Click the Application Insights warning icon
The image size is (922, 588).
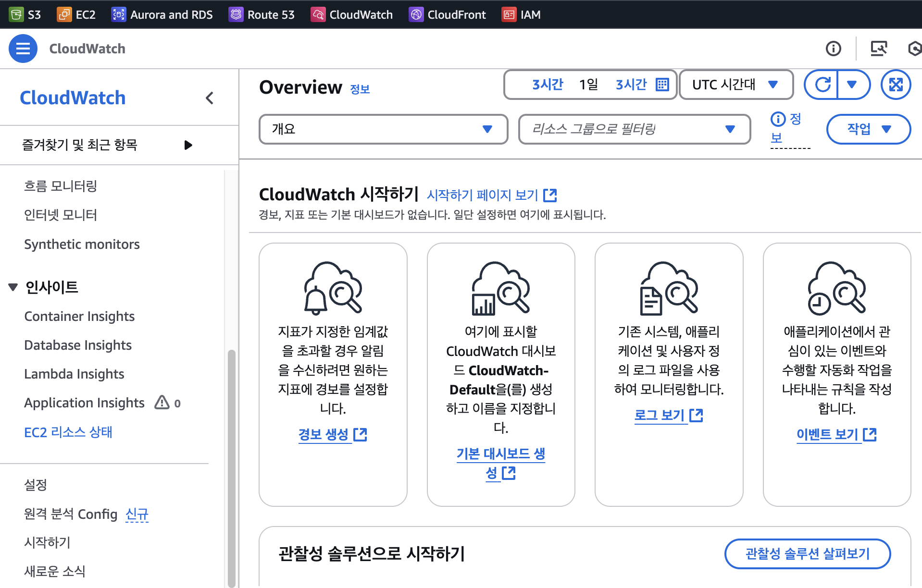tap(162, 402)
